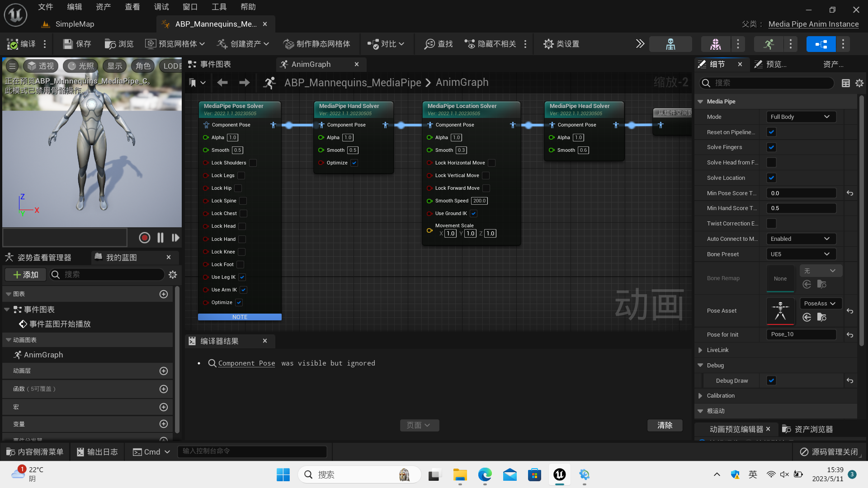Viewport: 868px width, 488px height.
Task: Click the 保存 (Save) icon
Action: pyautogui.click(x=77, y=44)
